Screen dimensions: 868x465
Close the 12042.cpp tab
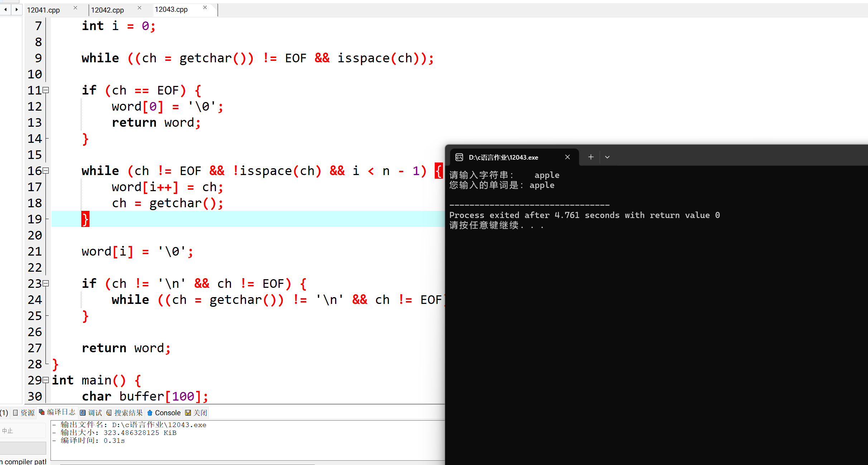coord(139,8)
